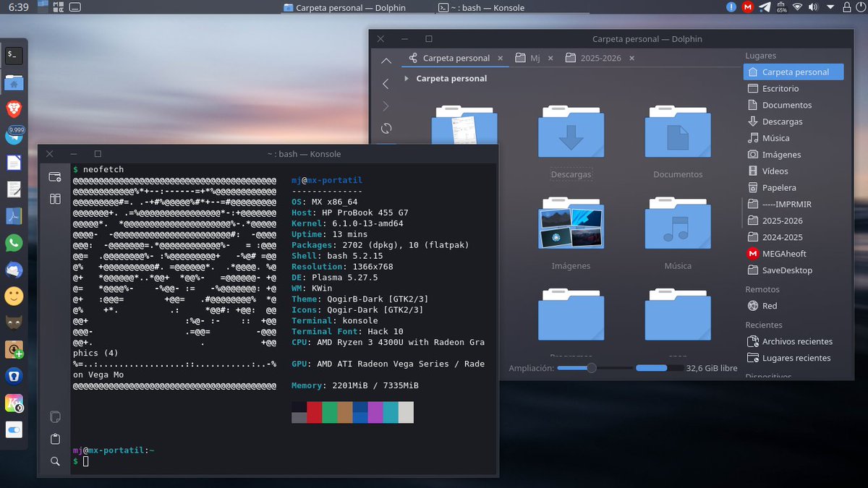Open search in Konsole sidebar

(x=55, y=461)
